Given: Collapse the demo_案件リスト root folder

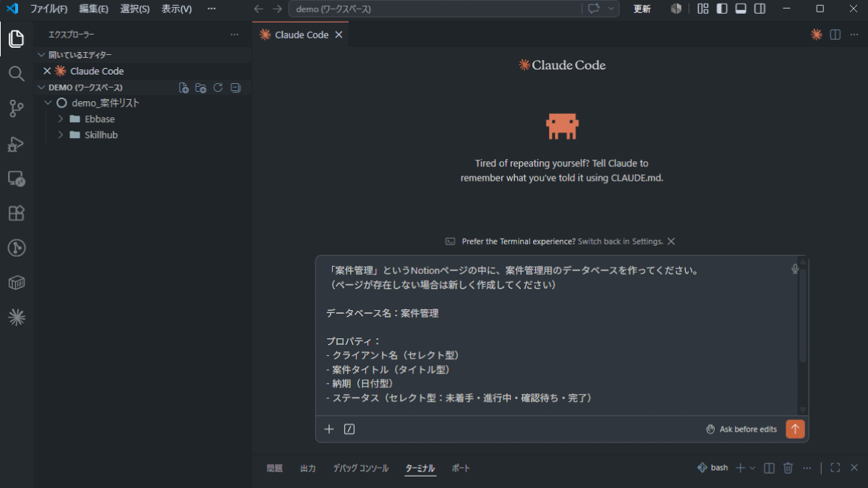Looking at the screenshot, I should [x=48, y=103].
